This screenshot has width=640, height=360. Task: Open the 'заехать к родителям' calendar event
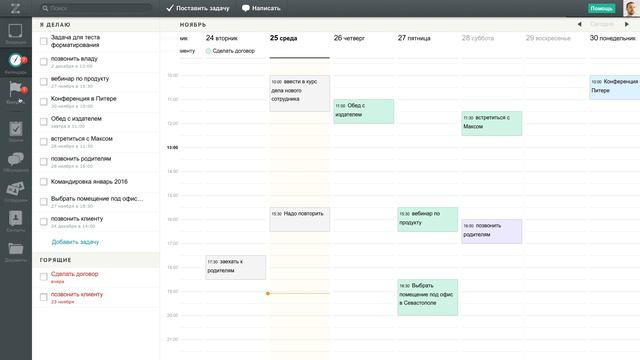coord(236,267)
